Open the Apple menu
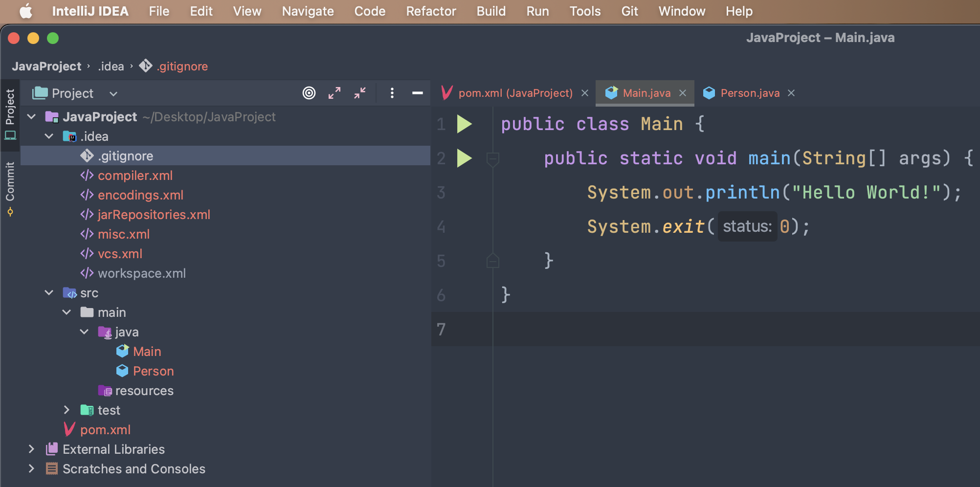This screenshot has height=487, width=980. (26, 11)
